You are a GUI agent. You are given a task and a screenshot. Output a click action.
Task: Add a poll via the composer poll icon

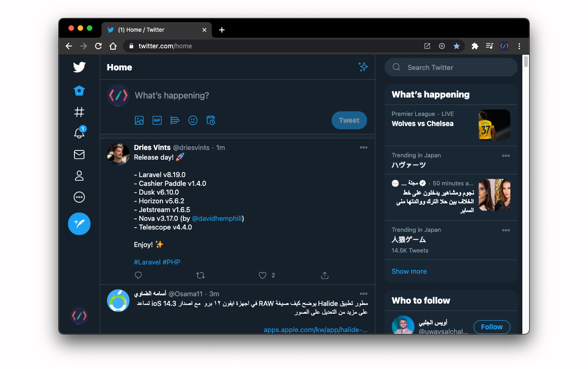tap(175, 121)
